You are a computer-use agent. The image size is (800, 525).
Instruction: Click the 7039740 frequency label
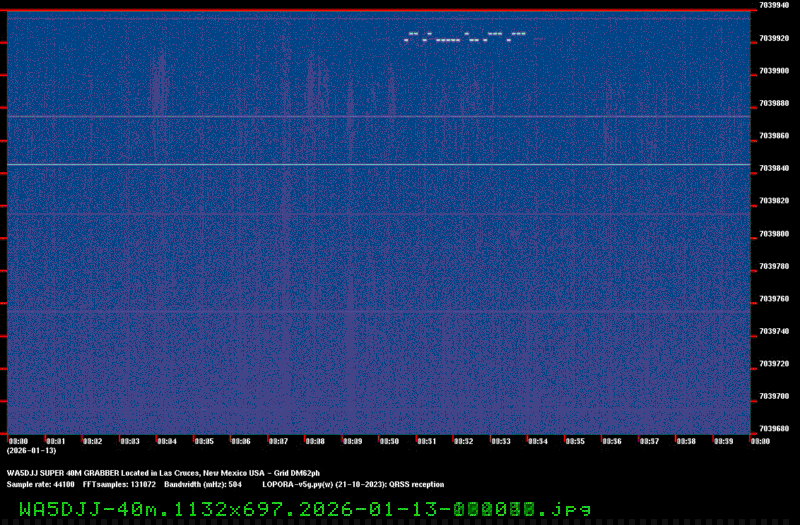coord(773,332)
